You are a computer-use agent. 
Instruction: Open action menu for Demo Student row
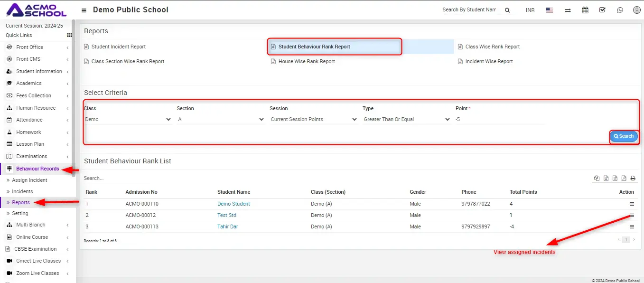632,204
